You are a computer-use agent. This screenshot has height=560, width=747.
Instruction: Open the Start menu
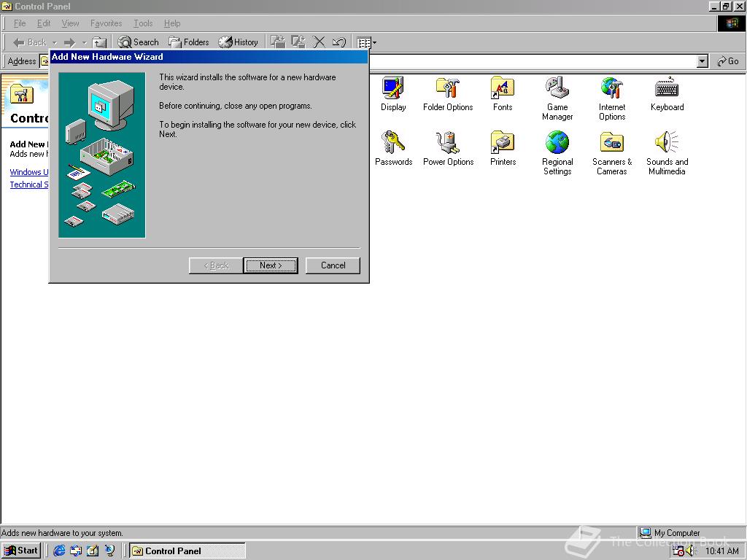[x=20, y=551]
